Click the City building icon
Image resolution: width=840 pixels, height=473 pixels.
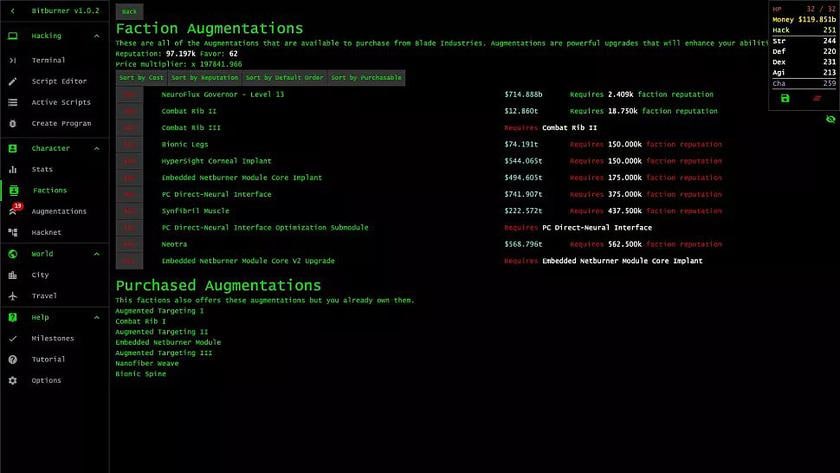pyautogui.click(x=13, y=275)
